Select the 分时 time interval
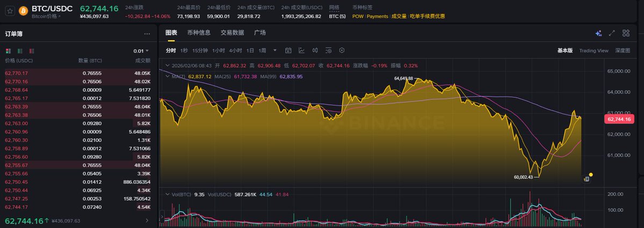Image resolution: width=644 pixels, height=228 pixels. [171, 51]
